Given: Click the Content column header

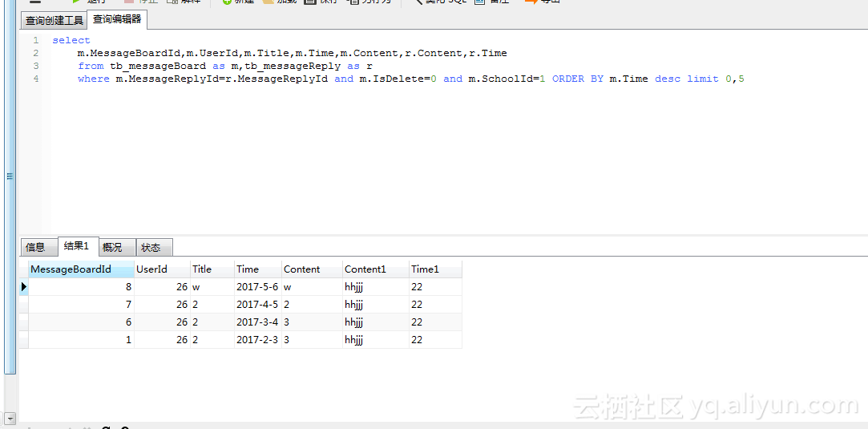Looking at the screenshot, I should (312, 269).
